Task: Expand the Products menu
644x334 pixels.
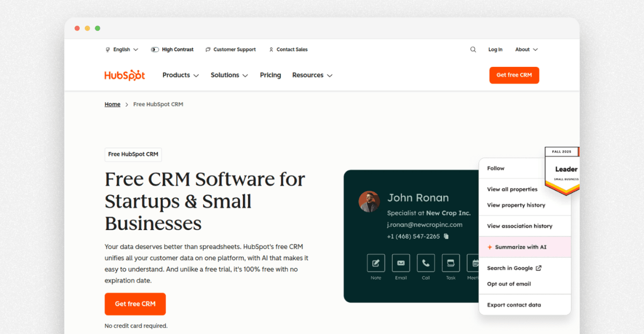Action: [180, 75]
